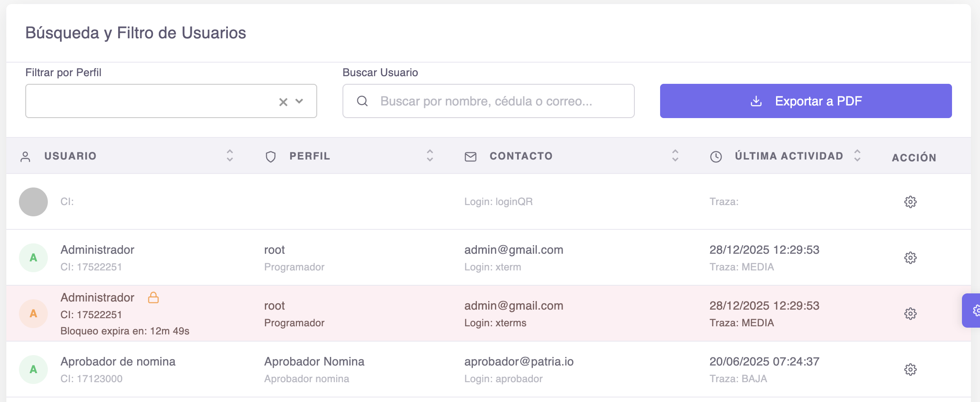
Task: Clear the Filtrar por Perfil selection
Action: point(283,102)
